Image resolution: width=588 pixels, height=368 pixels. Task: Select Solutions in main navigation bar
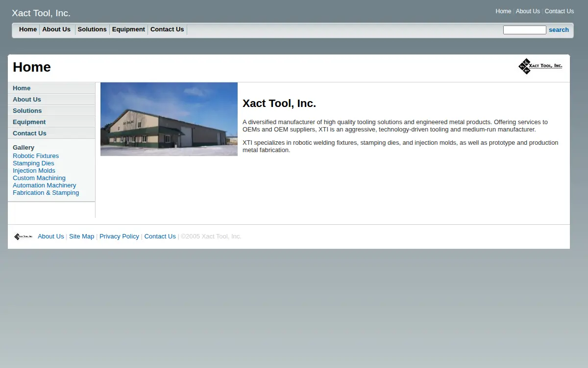tap(92, 29)
